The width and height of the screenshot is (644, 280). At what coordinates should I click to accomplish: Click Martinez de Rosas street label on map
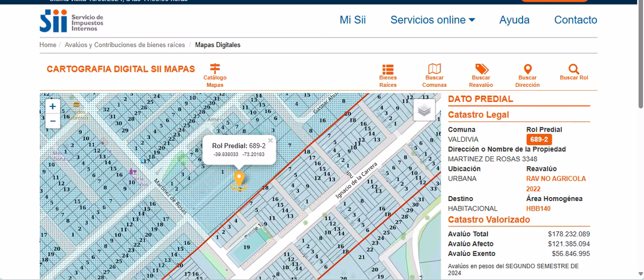click(x=171, y=197)
